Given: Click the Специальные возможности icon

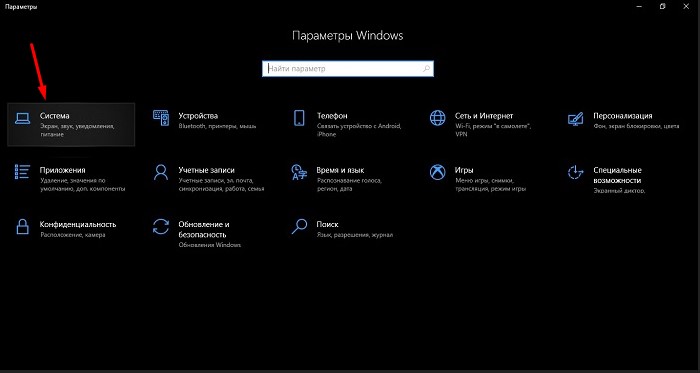Looking at the screenshot, I should (x=575, y=172).
